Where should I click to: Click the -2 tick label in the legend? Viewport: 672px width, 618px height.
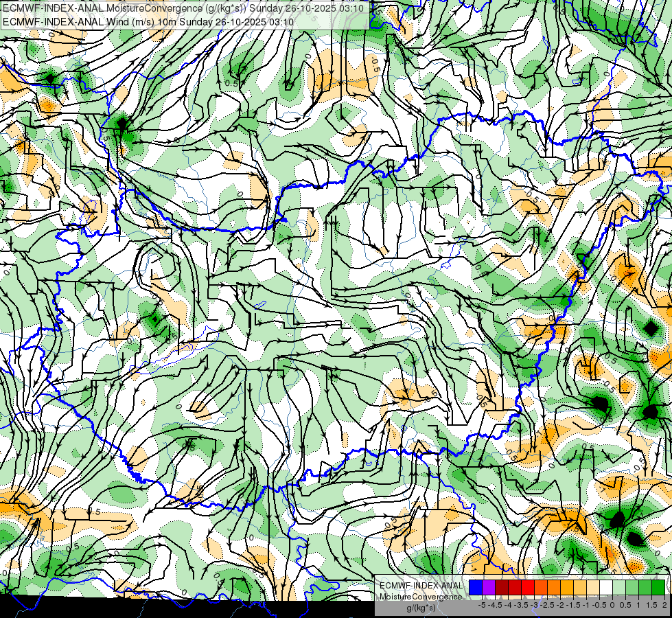tap(560, 605)
